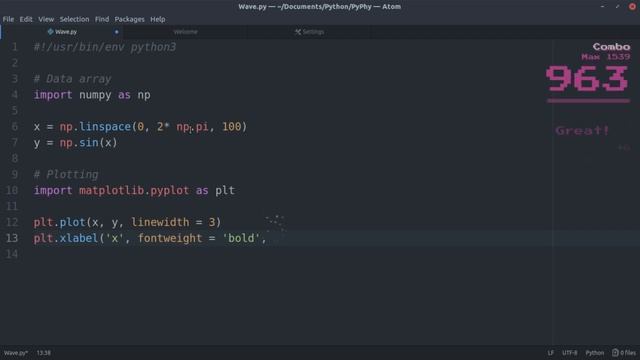640x360 pixels.
Task: Click 'fontweight' on line 13
Action: pos(170,238)
